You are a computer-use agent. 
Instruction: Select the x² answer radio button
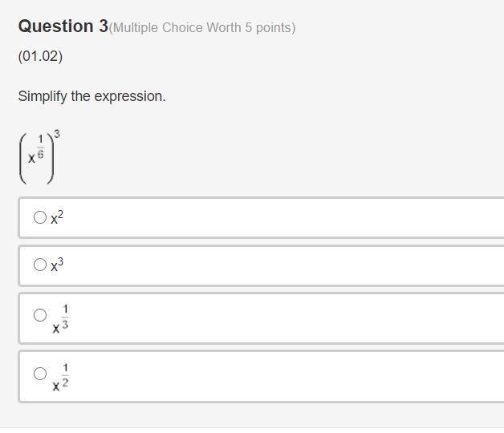(40, 216)
